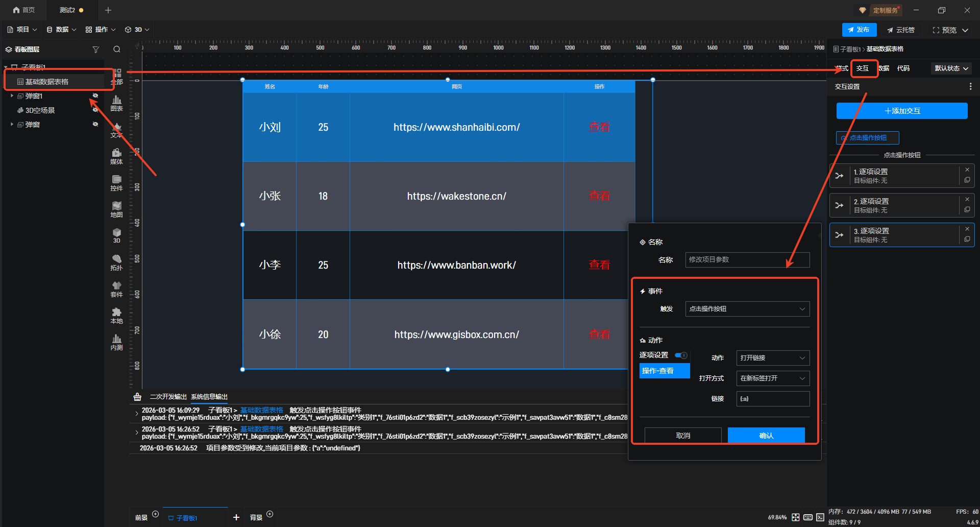Click the 添加交互 button
The height and width of the screenshot is (527, 980).
tap(902, 111)
